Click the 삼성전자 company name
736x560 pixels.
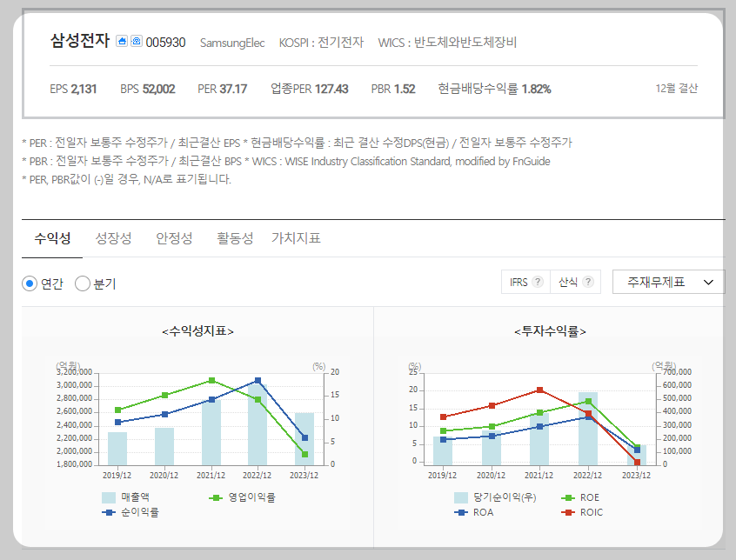click(80, 40)
